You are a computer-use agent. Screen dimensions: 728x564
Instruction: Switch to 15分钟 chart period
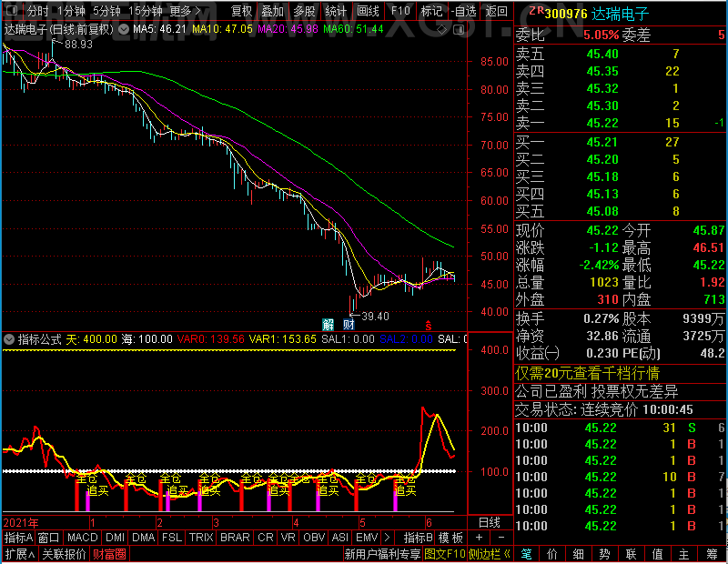point(146,11)
